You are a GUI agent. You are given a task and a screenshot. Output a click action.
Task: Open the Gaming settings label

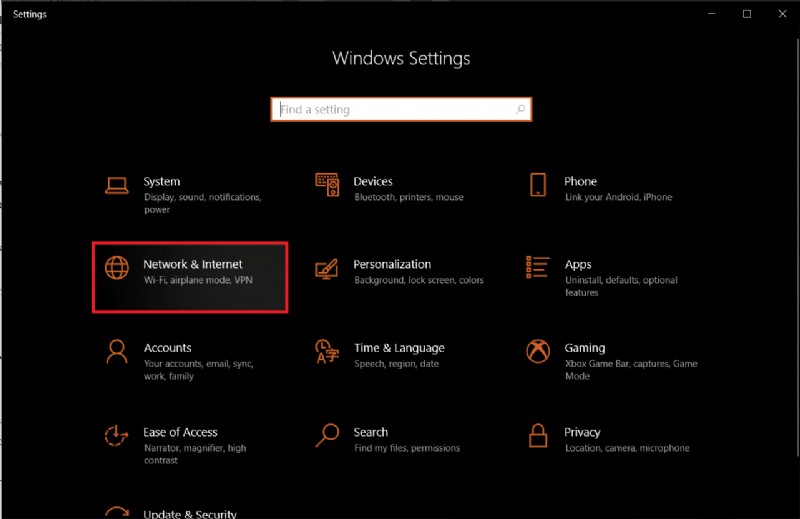[x=584, y=348]
